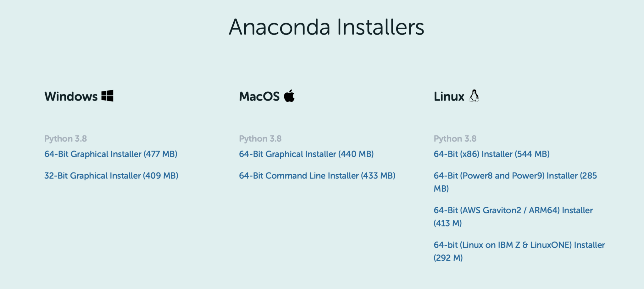
Task: Download the 64-Bit Command Line Installer (433 MB)
Action: tap(318, 176)
